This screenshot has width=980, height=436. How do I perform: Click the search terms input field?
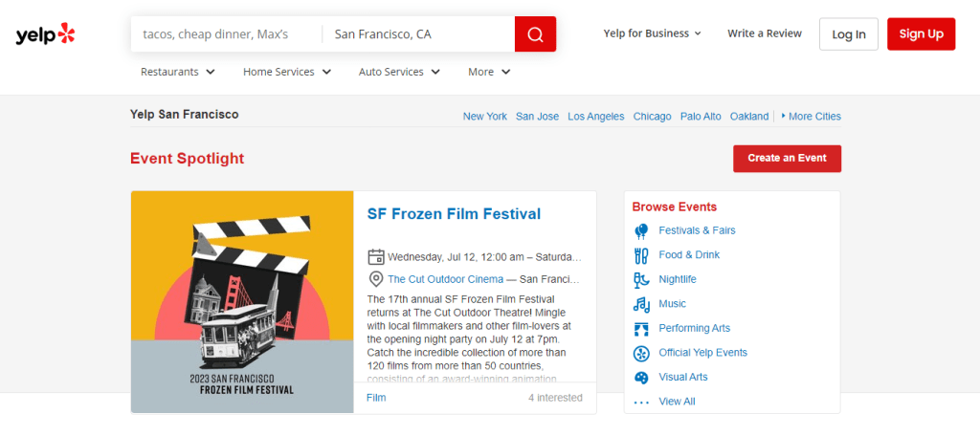(x=226, y=33)
